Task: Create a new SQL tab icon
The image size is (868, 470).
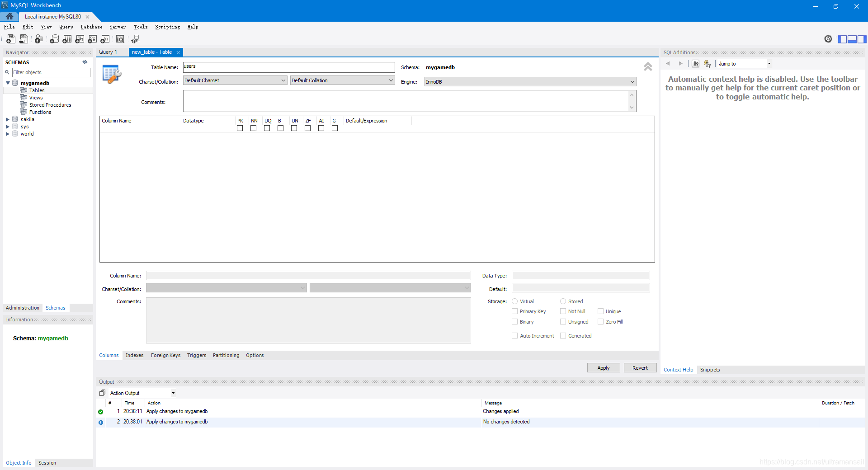Action: pyautogui.click(x=11, y=39)
